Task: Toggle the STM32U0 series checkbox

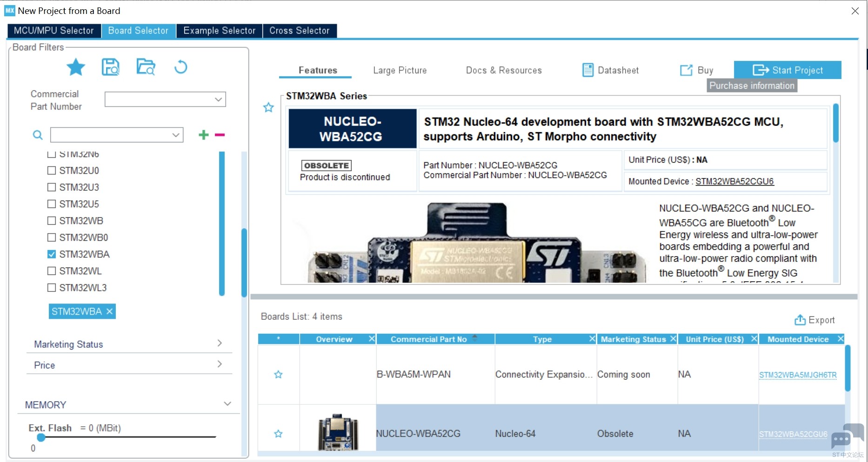Action: point(52,171)
